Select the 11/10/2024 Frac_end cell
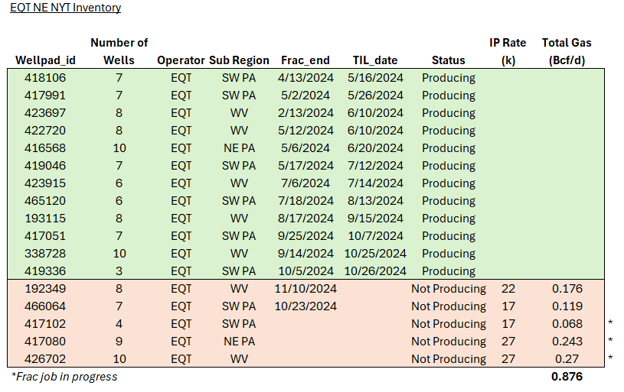This screenshot has width=624, height=392. click(306, 289)
